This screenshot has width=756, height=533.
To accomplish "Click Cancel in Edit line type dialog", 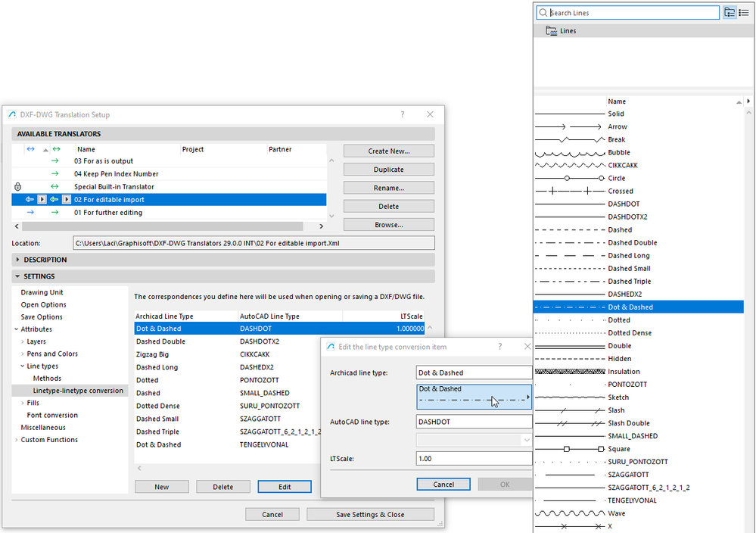I will click(443, 485).
